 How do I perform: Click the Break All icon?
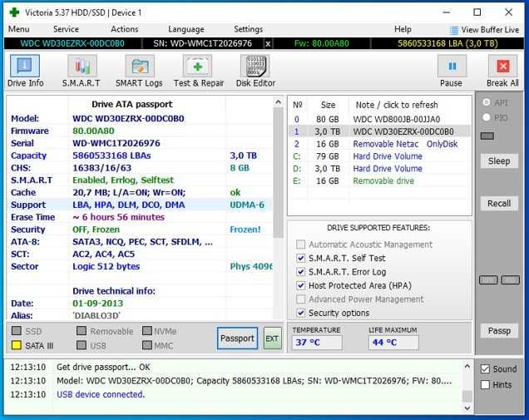click(x=502, y=67)
